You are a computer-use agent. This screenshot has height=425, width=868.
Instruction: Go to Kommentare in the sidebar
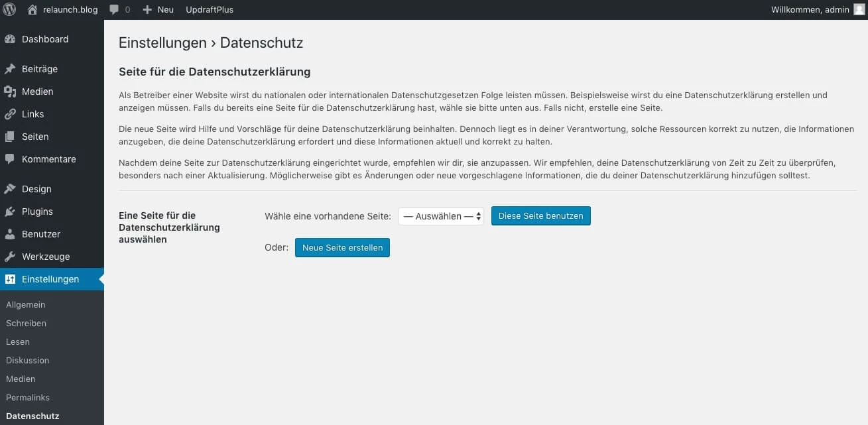click(x=48, y=159)
